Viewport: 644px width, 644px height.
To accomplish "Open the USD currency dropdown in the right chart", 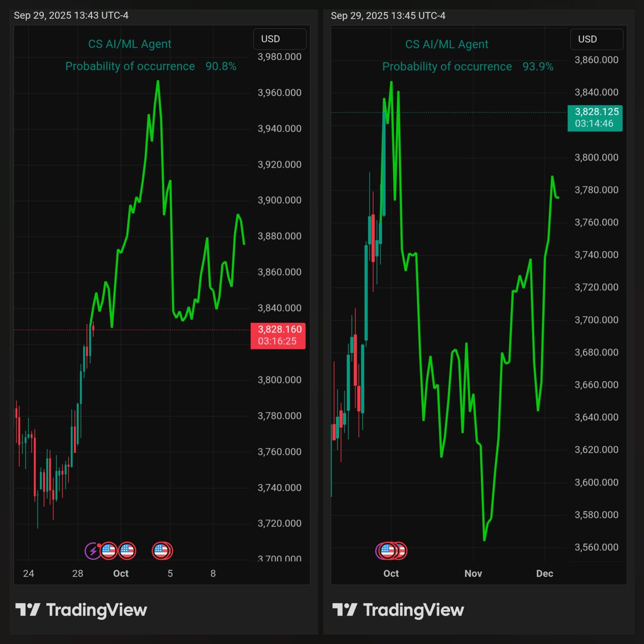I will [597, 39].
